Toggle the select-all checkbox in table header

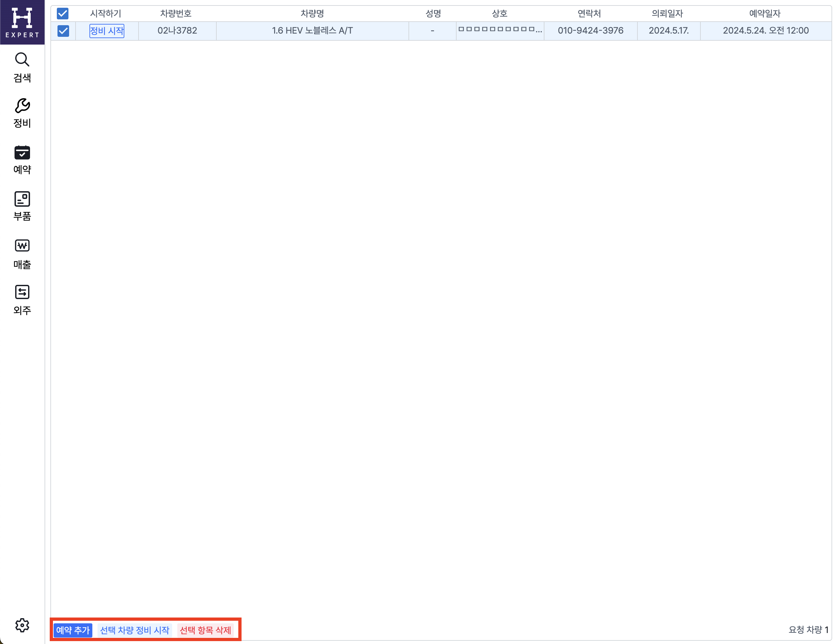coord(63,14)
